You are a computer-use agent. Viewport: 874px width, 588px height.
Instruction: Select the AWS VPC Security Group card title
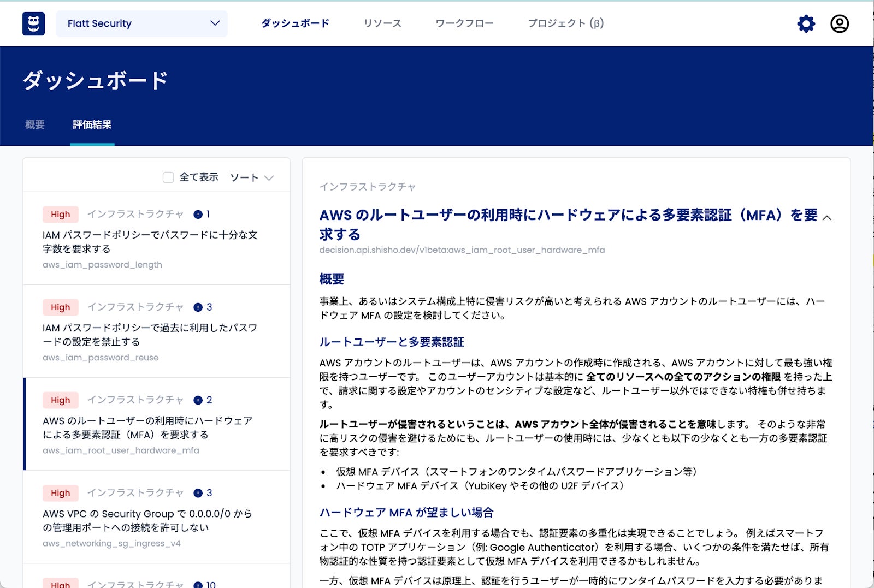(x=147, y=520)
